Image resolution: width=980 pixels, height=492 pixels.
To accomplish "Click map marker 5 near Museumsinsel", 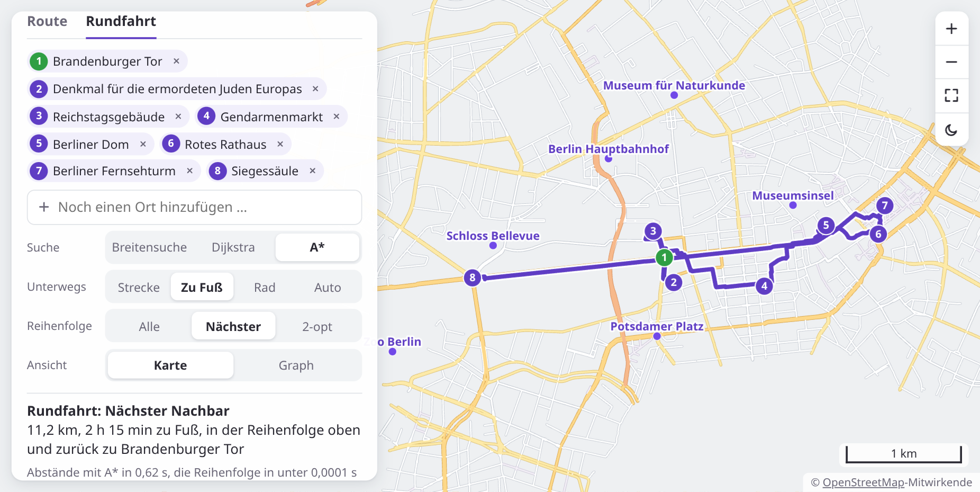I will pyautogui.click(x=826, y=225).
